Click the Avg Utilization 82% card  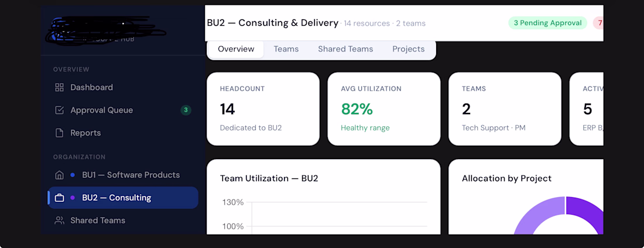coord(384,109)
